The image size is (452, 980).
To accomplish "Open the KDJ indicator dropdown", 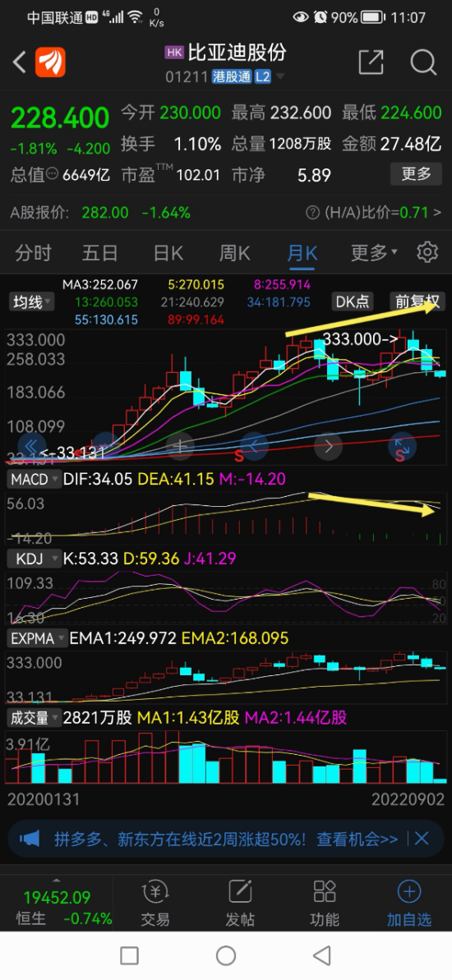I will click(x=34, y=558).
